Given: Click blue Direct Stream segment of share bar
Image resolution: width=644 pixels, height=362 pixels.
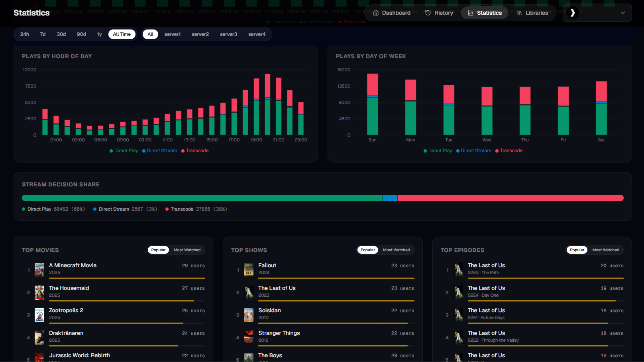Looking at the screenshot, I should point(390,198).
